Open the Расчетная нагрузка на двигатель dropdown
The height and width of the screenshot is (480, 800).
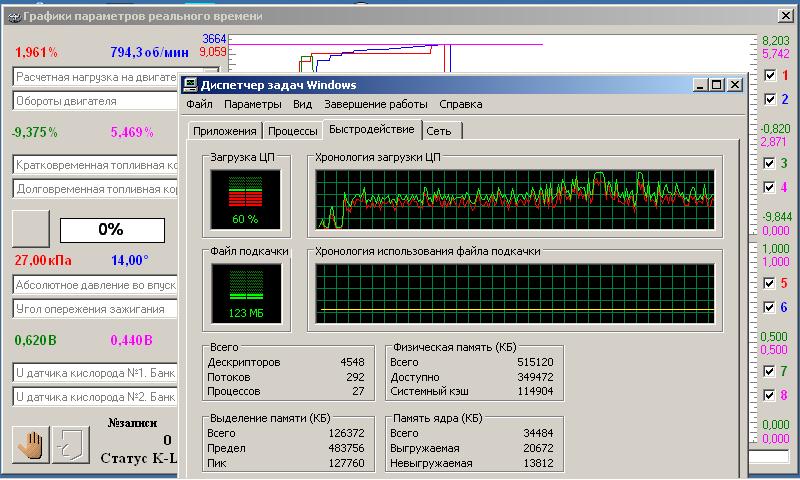[95, 77]
